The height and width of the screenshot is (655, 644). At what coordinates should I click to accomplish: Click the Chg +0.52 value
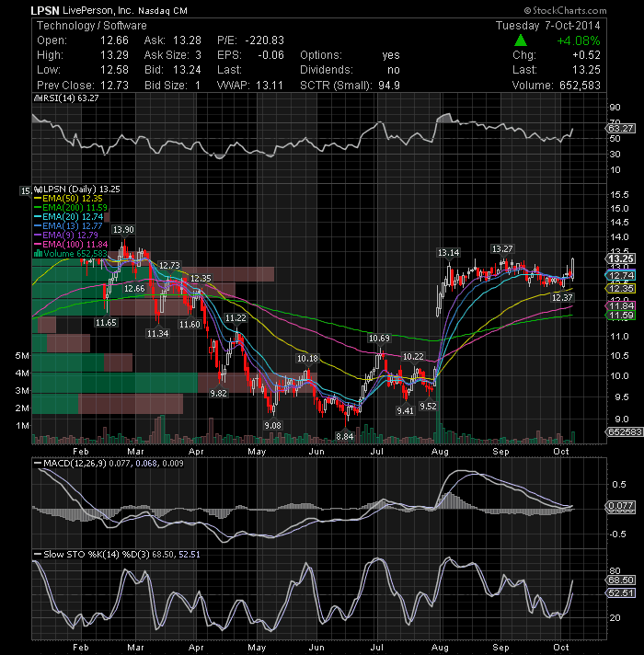(586, 55)
